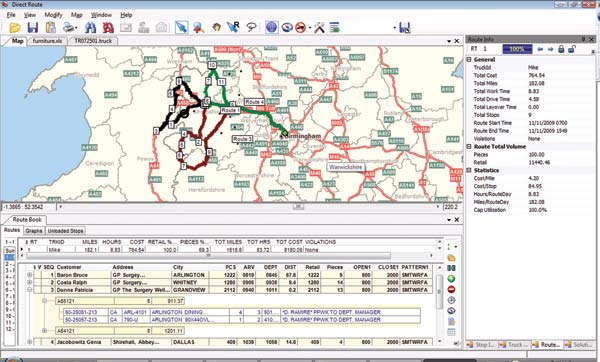600x362 pixels.
Task: Click the 100% utilization bar
Action: point(517,49)
